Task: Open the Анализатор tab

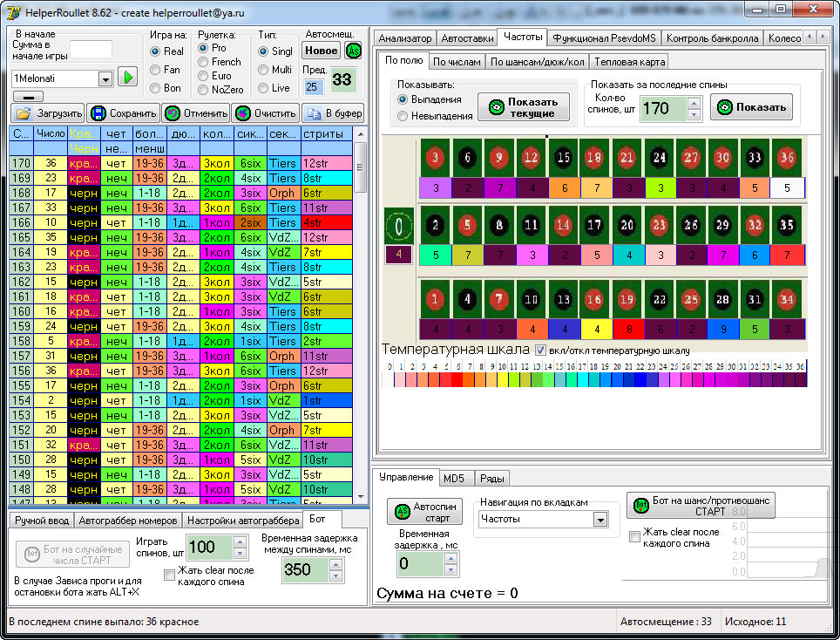Action: pyautogui.click(x=404, y=38)
